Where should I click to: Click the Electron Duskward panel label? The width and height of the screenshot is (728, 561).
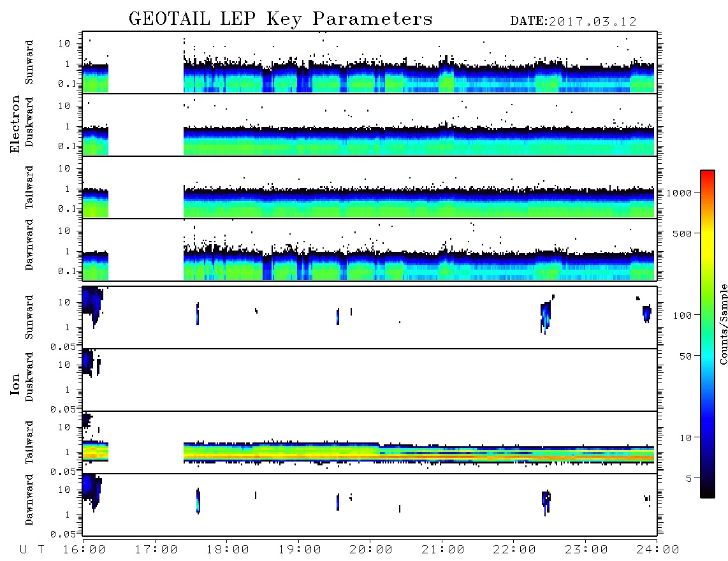[x=29, y=122]
